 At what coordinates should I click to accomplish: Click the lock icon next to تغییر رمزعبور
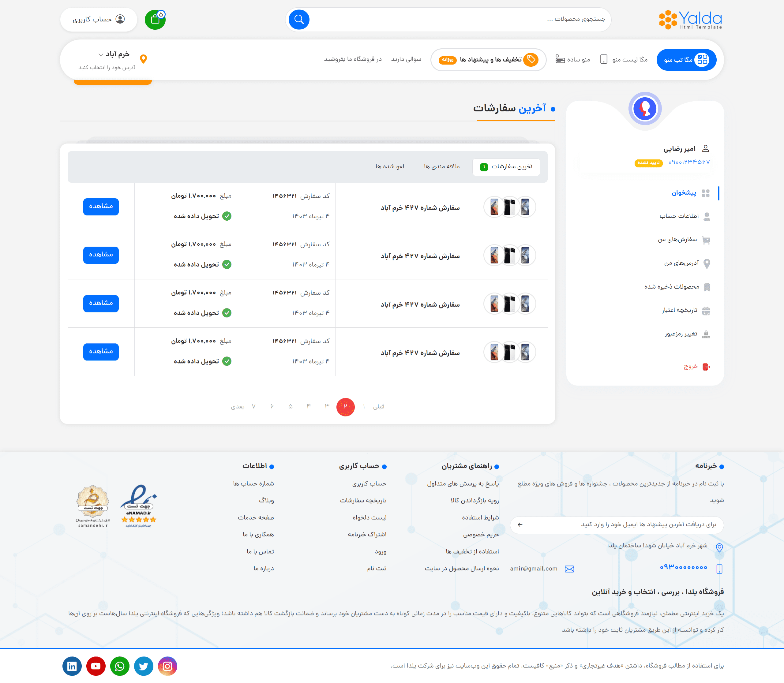pyautogui.click(x=706, y=334)
